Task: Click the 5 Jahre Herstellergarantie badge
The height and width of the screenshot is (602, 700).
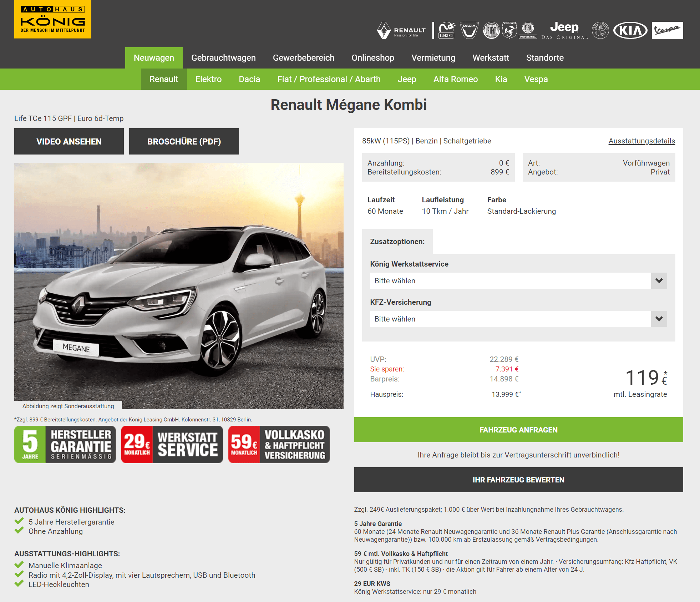Action: click(65, 444)
